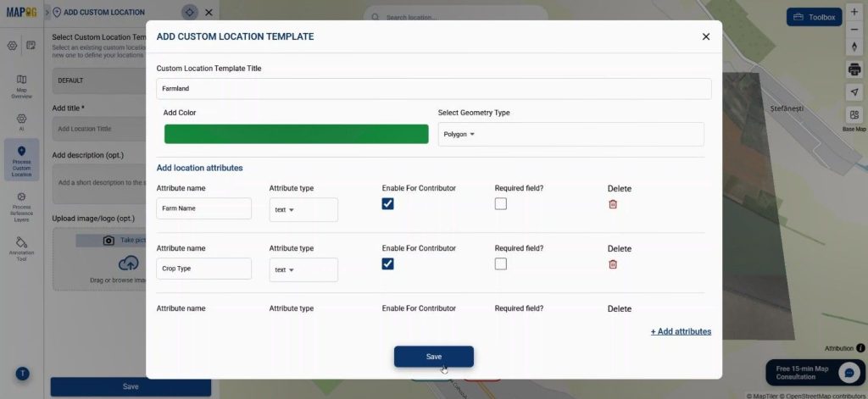Open the green Add Color swatch
Image resolution: width=868 pixels, height=399 pixels.
point(296,134)
